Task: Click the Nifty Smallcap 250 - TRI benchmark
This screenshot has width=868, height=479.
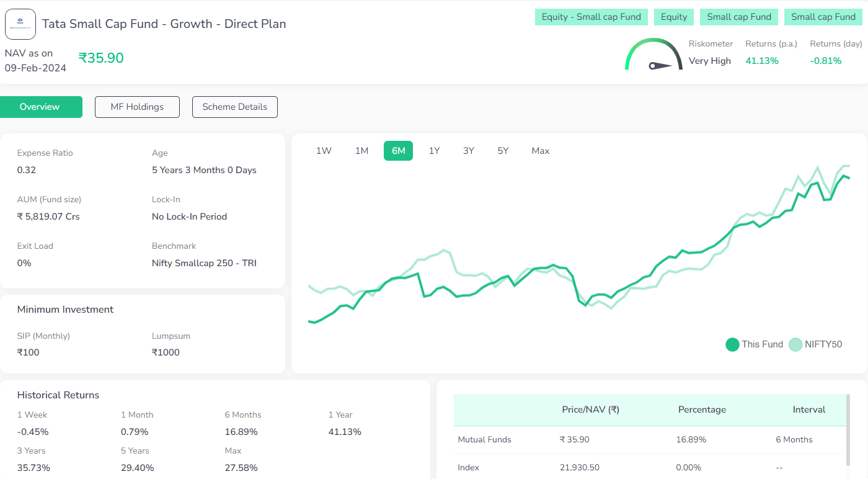Action: click(x=205, y=262)
